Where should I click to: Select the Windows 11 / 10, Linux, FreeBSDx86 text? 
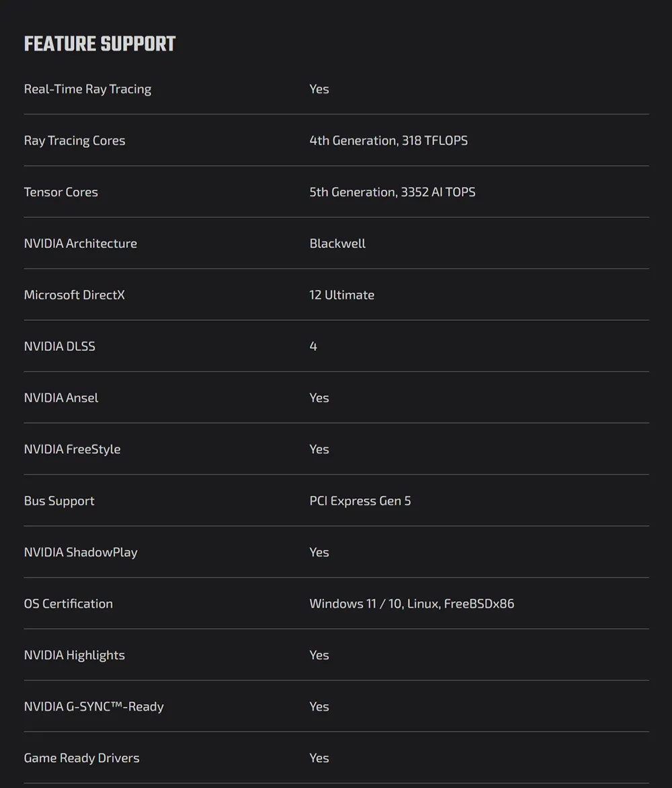point(412,604)
